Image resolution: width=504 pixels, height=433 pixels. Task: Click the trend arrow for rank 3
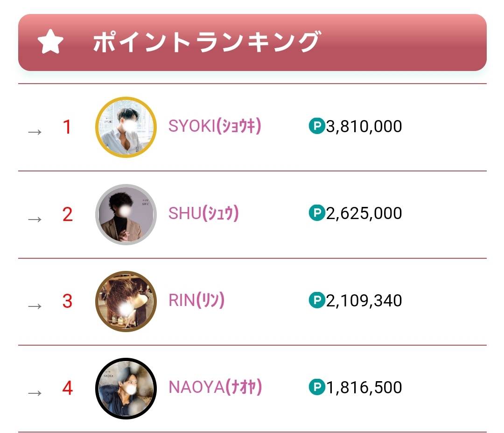35,306
